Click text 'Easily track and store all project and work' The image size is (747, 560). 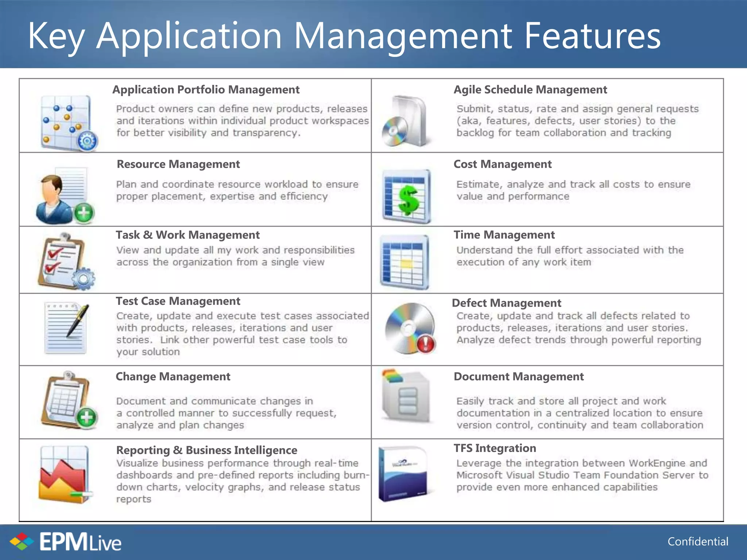pos(561,401)
